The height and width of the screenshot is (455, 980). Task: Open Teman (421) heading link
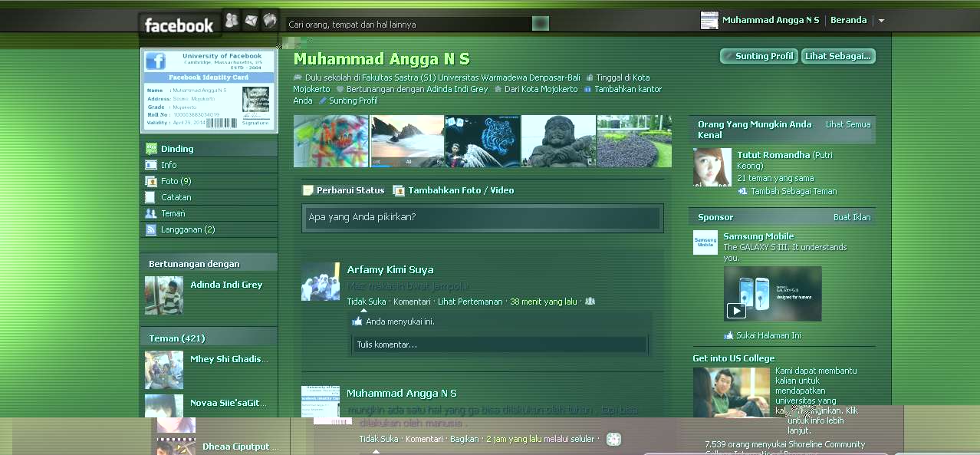(x=177, y=338)
